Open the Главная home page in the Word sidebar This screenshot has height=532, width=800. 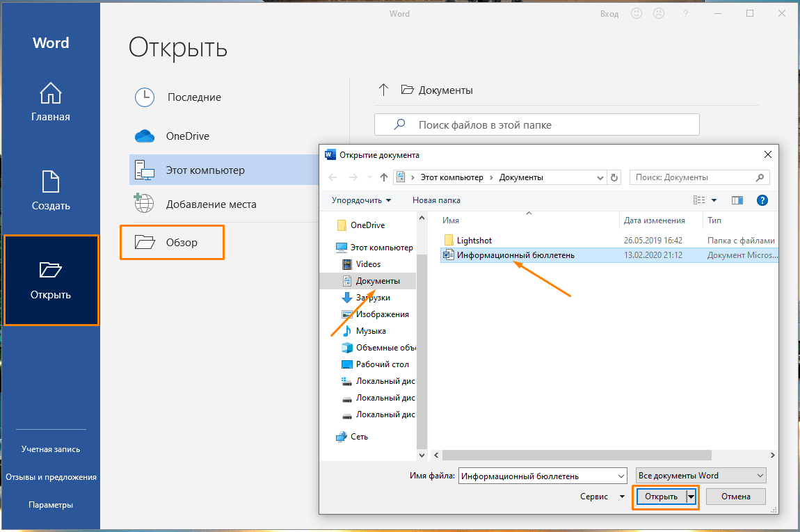(51, 102)
